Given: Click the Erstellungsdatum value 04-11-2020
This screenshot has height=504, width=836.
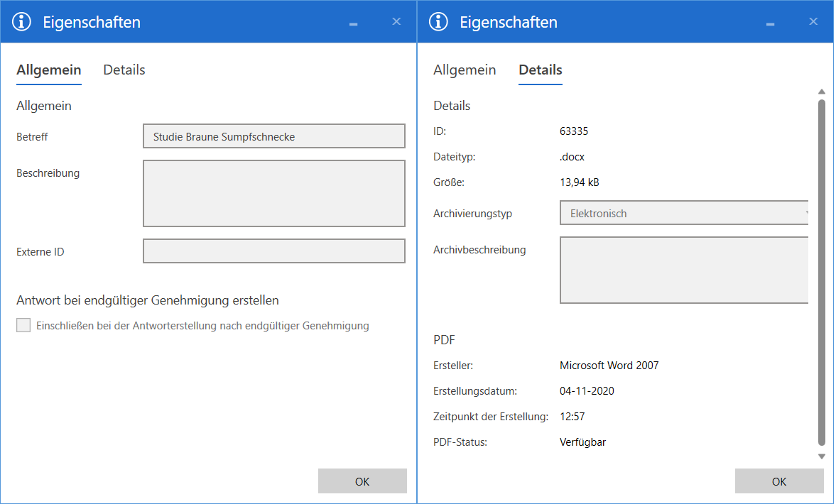Looking at the screenshot, I should (x=587, y=391).
